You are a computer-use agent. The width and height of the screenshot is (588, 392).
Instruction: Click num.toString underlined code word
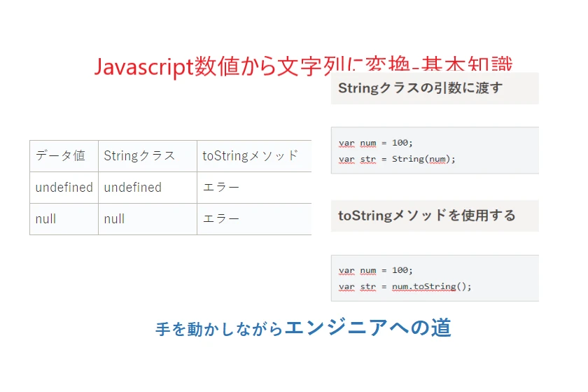(x=424, y=287)
